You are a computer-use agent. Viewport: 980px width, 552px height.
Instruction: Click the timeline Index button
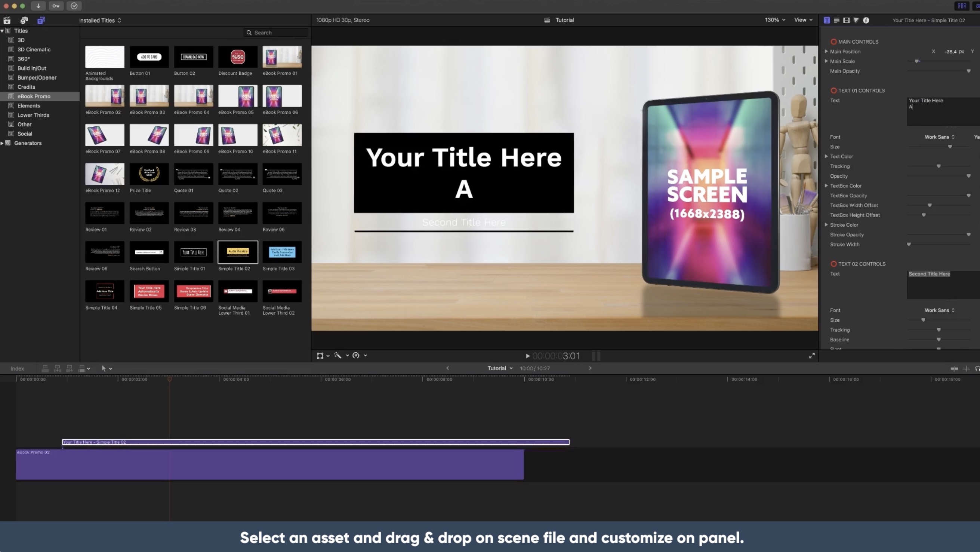pos(17,368)
